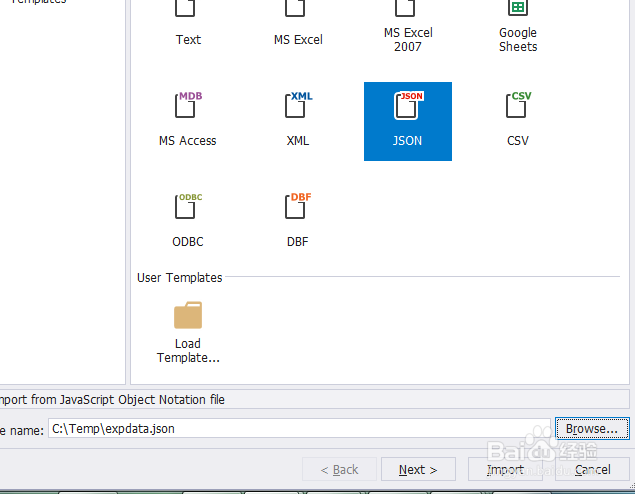Focus the file name field C:\Temp\expdata.json

click(x=299, y=428)
